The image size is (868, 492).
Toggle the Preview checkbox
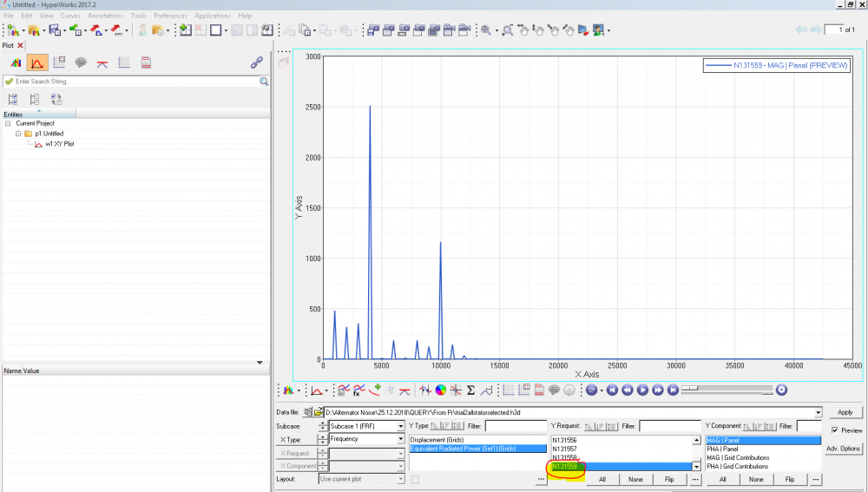834,430
